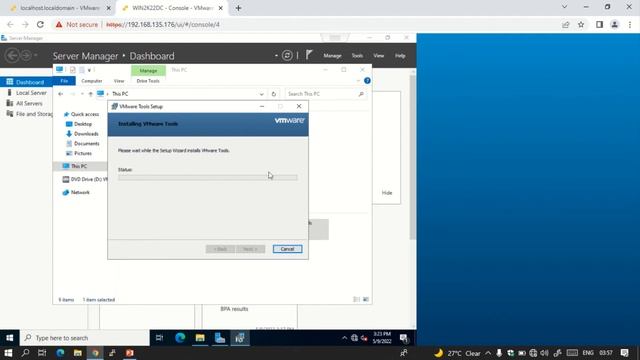Switch Explorer to large icons view

366,299
